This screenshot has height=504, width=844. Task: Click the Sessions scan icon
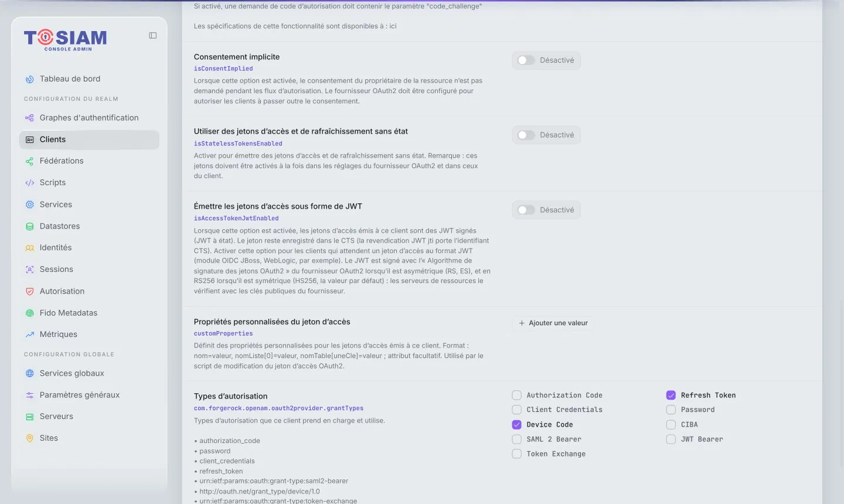tap(30, 270)
